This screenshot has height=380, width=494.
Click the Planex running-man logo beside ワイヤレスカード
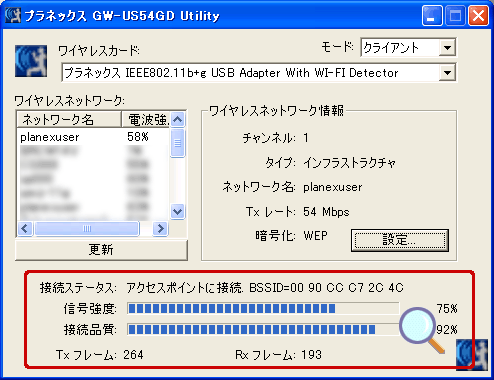(31, 61)
